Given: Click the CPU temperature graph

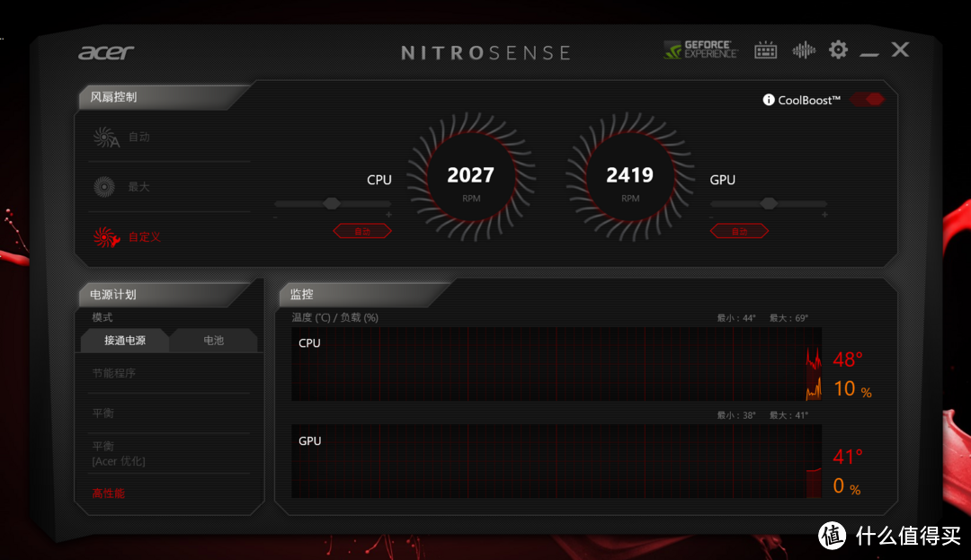Looking at the screenshot, I should click(x=557, y=364).
